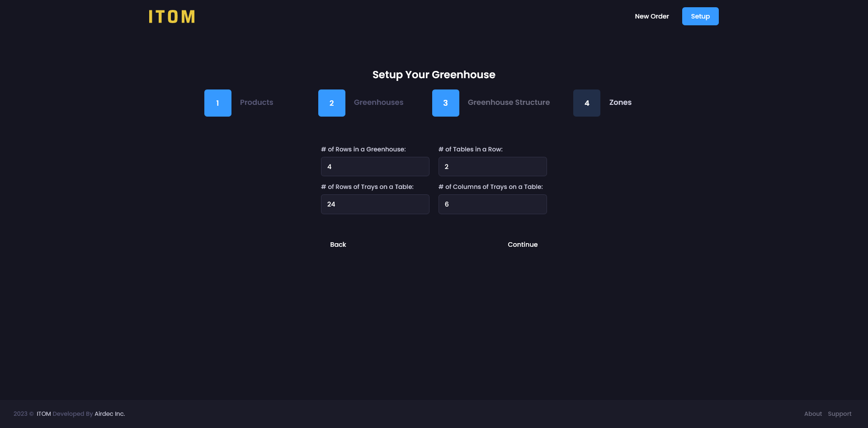Open the Support link in footer
This screenshot has height=428, width=868.
(839, 414)
